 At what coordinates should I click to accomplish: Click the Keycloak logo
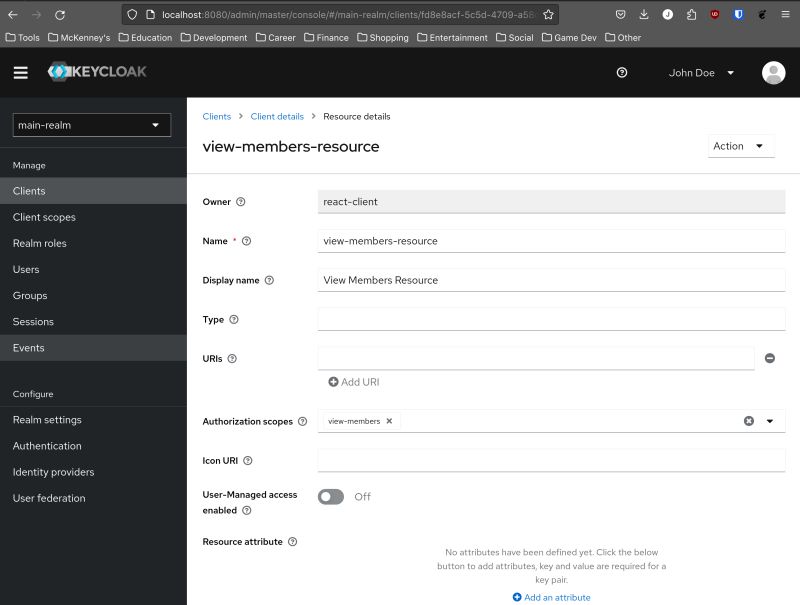[98, 72]
